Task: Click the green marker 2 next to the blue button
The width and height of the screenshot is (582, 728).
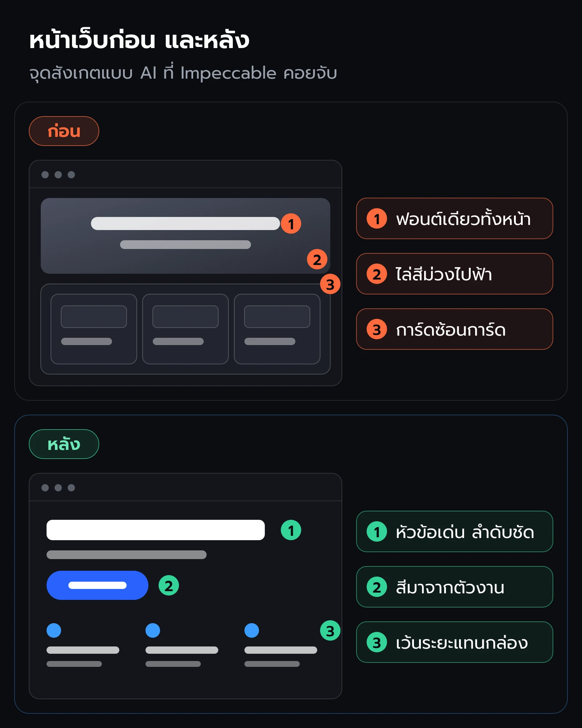Action: pyautogui.click(x=169, y=585)
